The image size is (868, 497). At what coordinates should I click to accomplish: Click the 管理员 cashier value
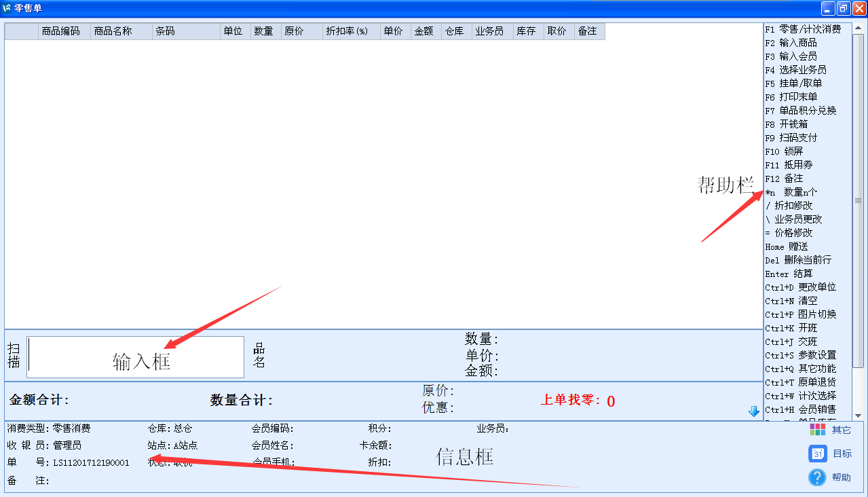[67, 445]
